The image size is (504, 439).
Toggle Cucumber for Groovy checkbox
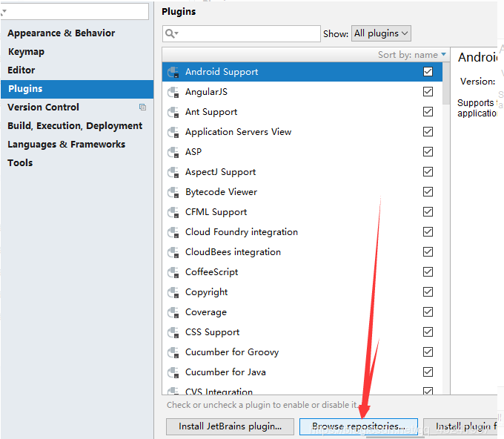pos(428,351)
